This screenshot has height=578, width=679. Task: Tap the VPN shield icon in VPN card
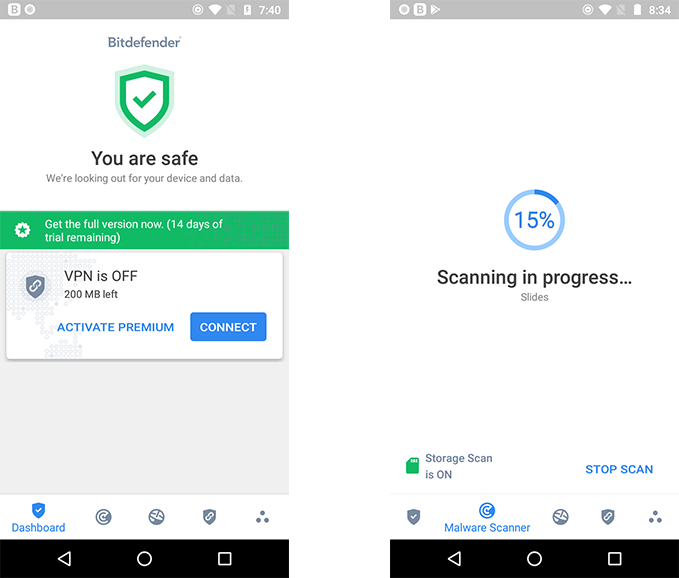(35, 286)
